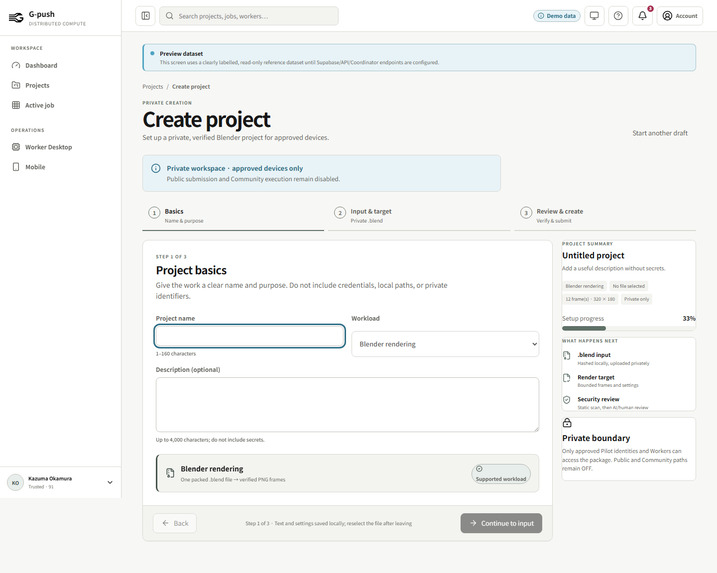Open the help question mark icon
Image resolution: width=717 pixels, height=573 pixels.
(618, 16)
